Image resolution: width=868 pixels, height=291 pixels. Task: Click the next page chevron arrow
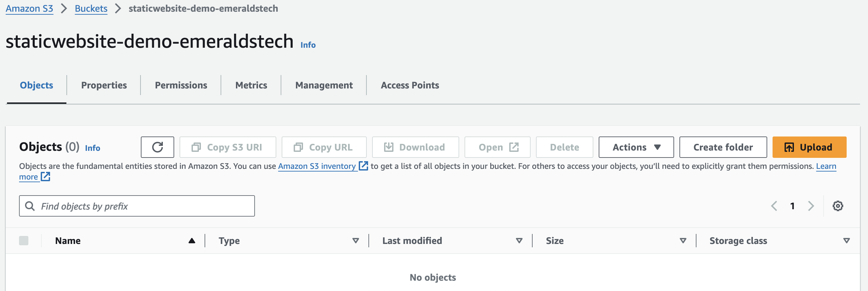coord(811,206)
